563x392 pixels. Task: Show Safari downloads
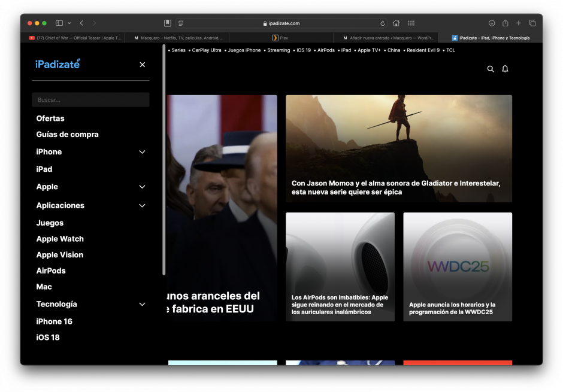[492, 23]
